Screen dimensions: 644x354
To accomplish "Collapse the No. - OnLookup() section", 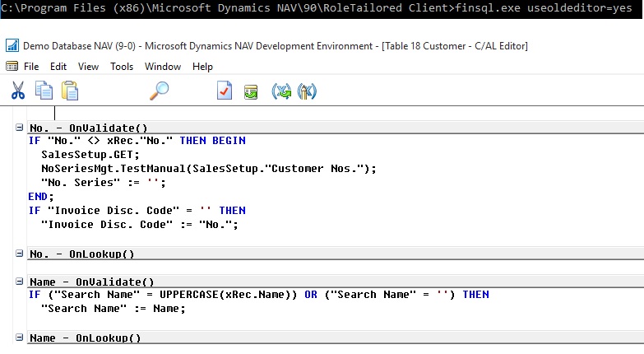I will point(19,254).
